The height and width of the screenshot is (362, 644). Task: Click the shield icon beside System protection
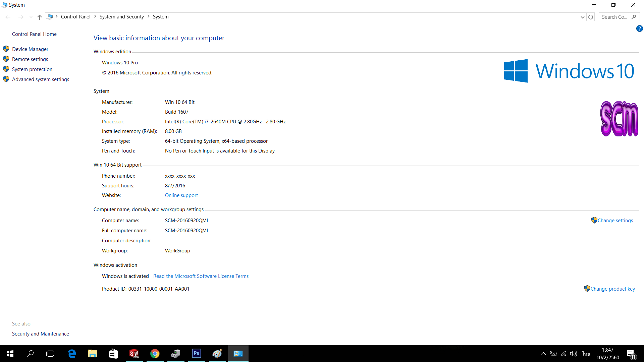(x=6, y=69)
